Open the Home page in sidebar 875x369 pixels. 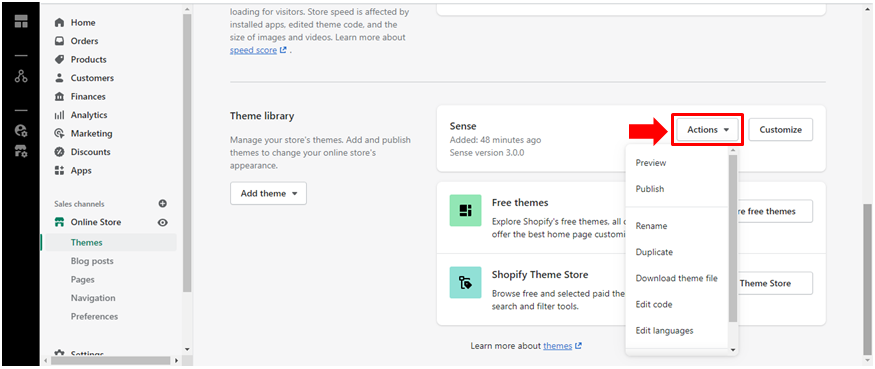pyautogui.click(x=83, y=23)
